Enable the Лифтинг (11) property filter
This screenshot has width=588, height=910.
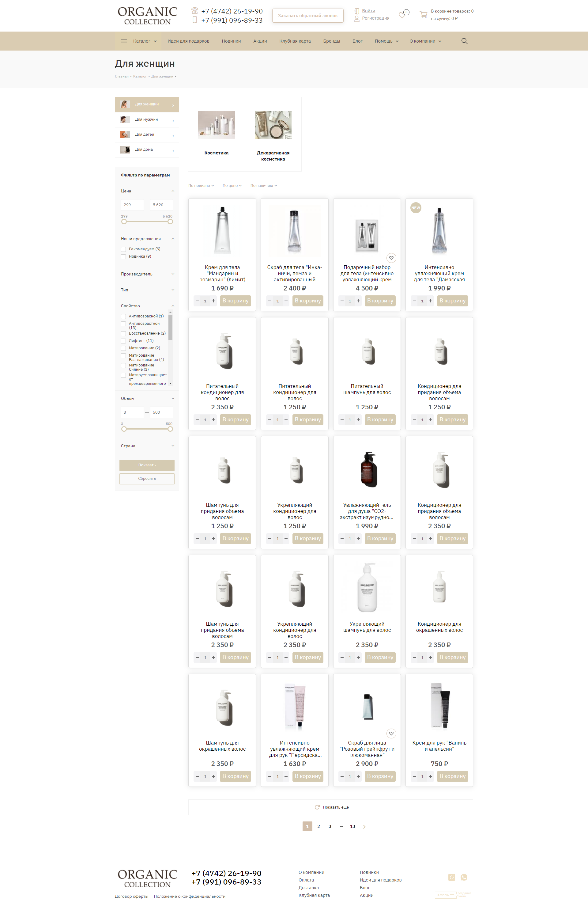(123, 341)
